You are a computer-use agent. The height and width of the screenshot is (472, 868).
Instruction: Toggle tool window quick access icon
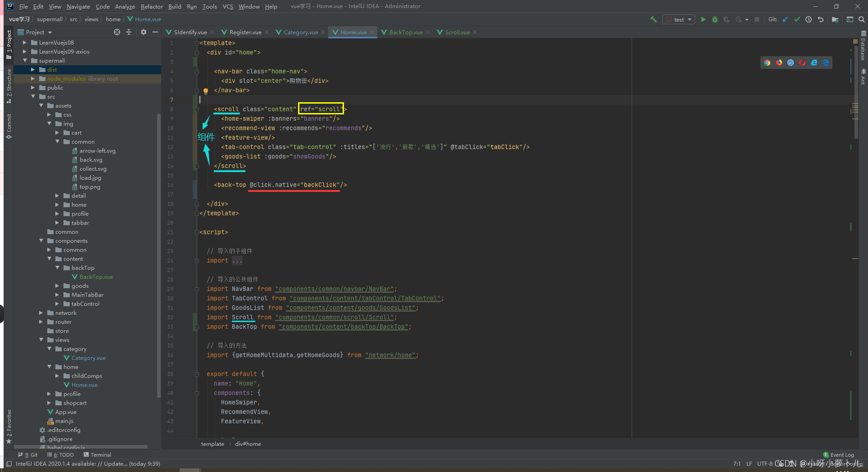tap(9, 463)
